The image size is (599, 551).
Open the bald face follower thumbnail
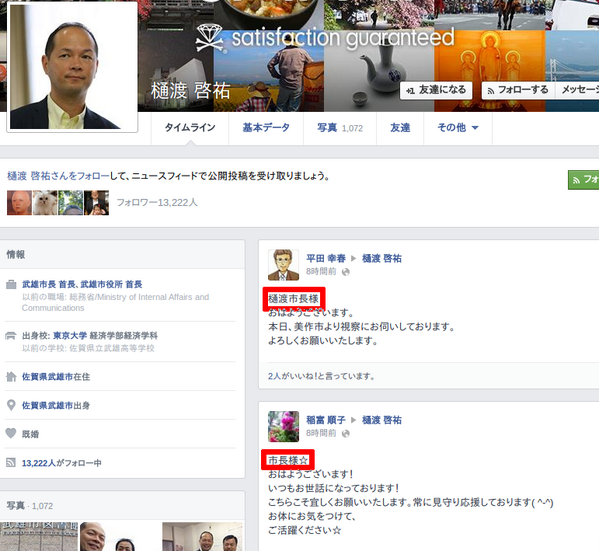[x=19, y=203]
